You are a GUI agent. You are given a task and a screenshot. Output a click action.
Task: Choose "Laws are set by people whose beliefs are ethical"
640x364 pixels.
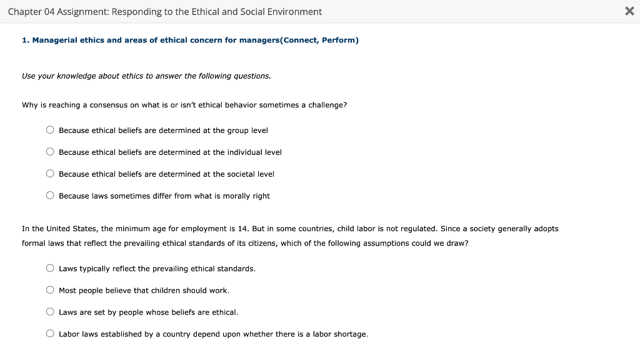pyautogui.click(x=50, y=312)
